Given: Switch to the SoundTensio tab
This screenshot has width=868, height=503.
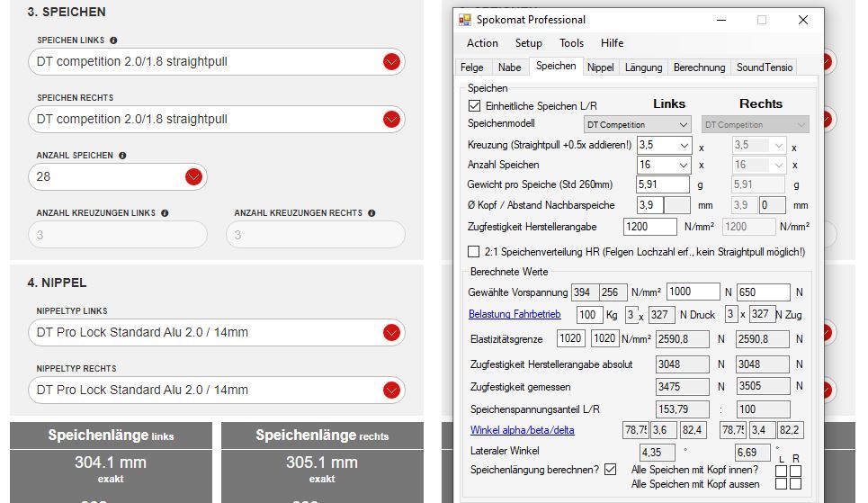Looking at the screenshot, I should click(764, 67).
